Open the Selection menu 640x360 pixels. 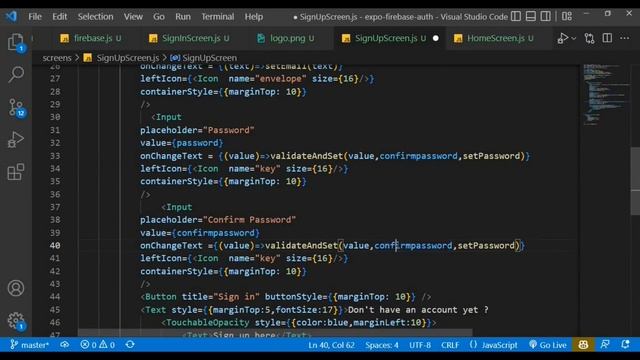coord(96,17)
